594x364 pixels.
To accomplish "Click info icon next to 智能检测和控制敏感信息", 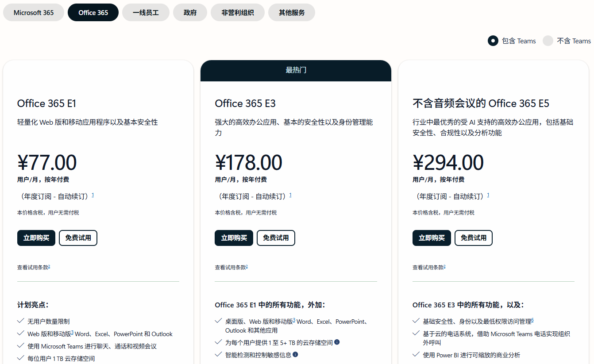I will [295, 354].
